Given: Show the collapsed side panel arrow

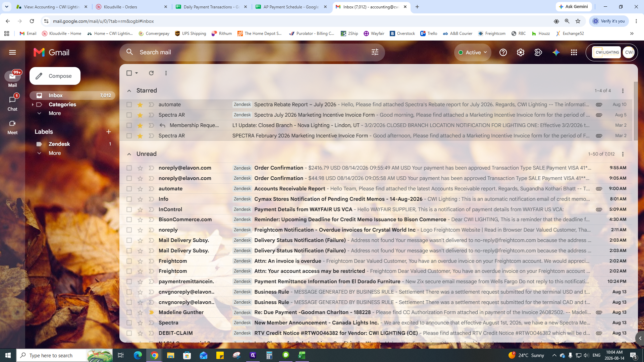Looking at the screenshot, I should coord(640,339).
